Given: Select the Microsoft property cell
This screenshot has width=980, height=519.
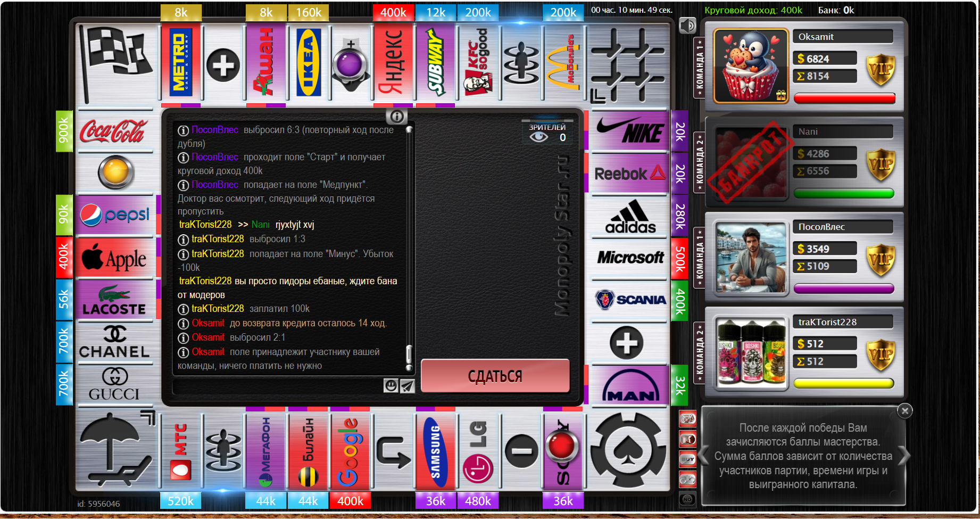Looking at the screenshot, I should 629,258.
